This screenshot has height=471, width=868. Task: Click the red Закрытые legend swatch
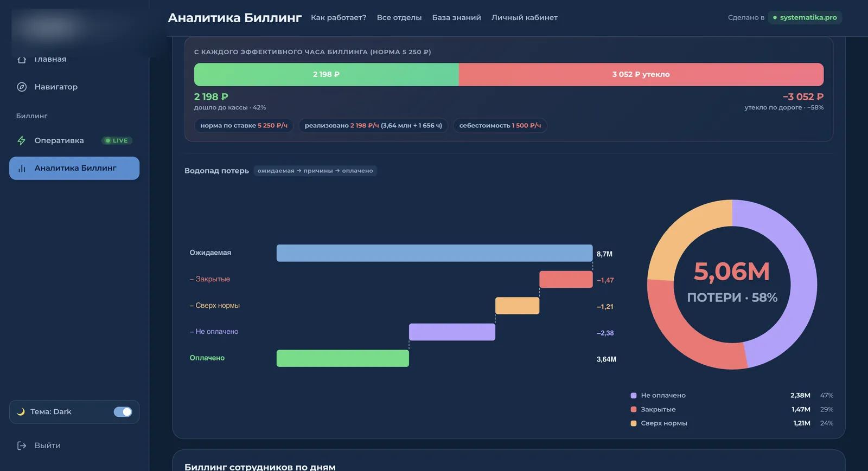633,409
